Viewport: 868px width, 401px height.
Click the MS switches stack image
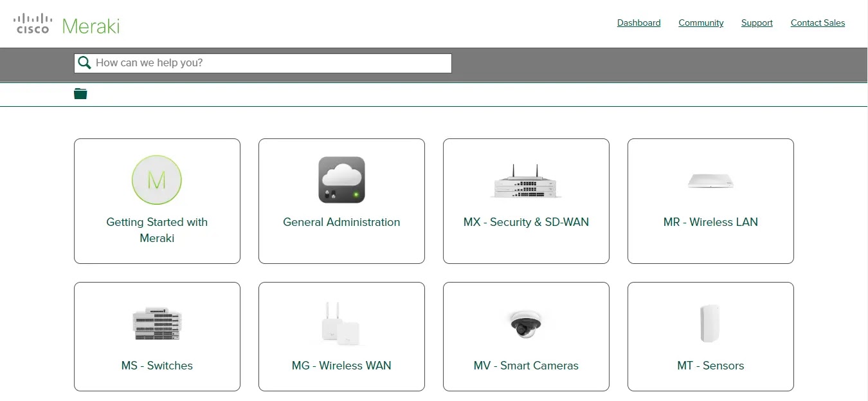coord(157,324)
